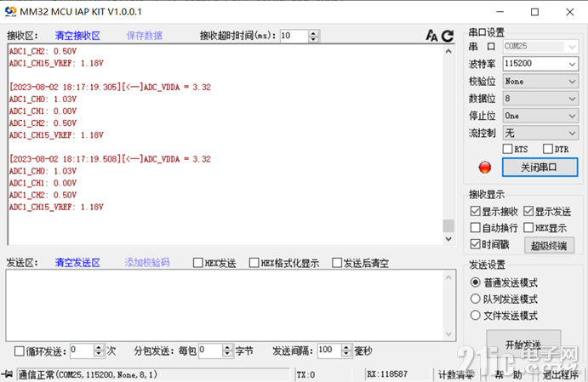Open the 超级终端 button

[x=549, y=246]
